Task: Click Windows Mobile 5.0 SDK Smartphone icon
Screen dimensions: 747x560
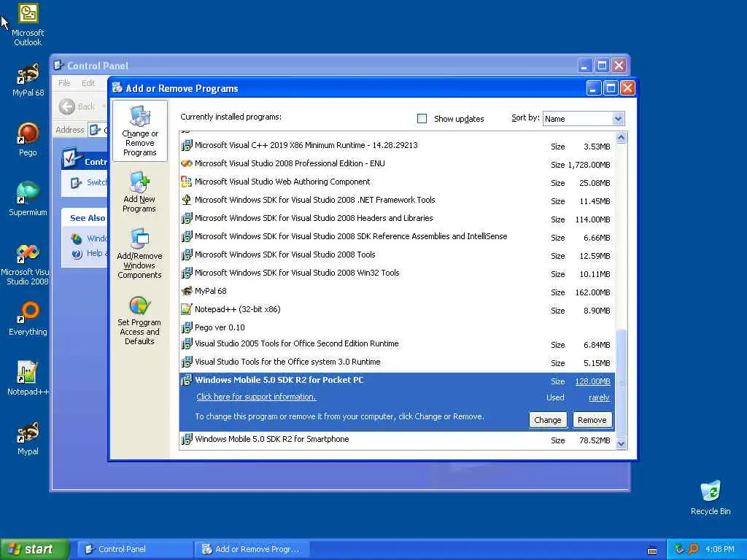Action: tap(187, 439)
